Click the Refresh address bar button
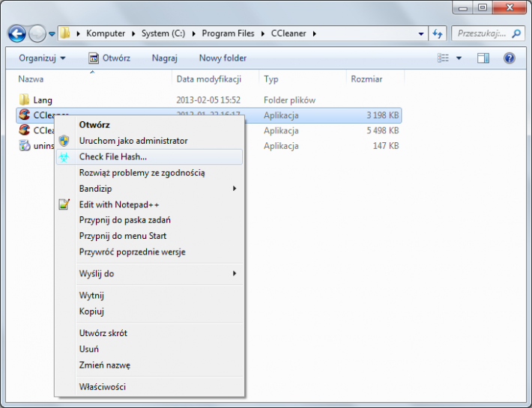 [x=438, y=34]
